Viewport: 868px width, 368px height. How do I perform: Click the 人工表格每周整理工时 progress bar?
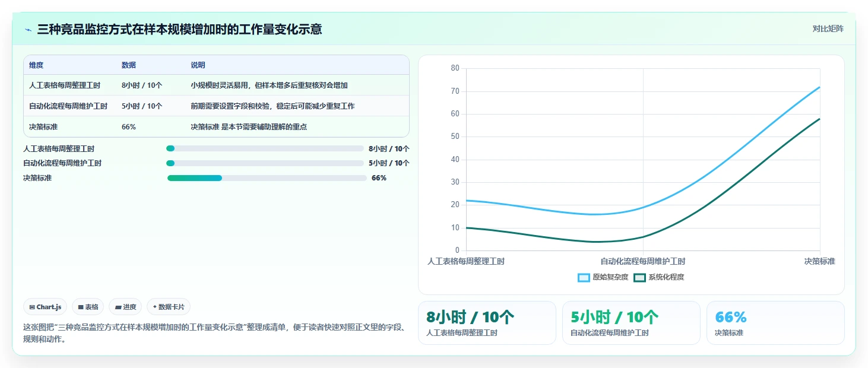coord(265,148)
